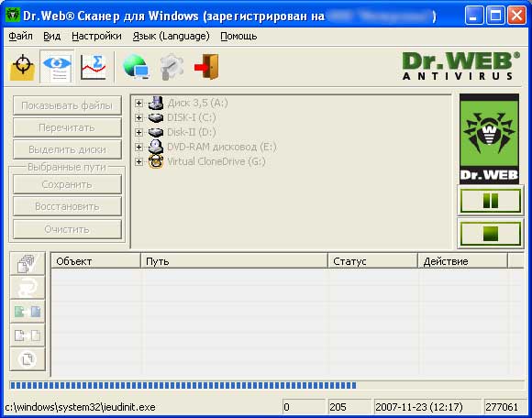Click the scan progress bar
Screen dimensions: 532x418
[x=267, y=385]
